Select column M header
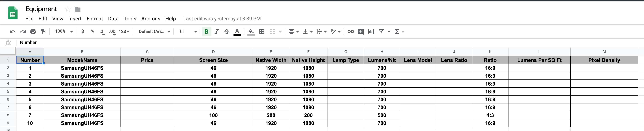The width and height of the screenshot is (644, 131). tap(604, 52)
